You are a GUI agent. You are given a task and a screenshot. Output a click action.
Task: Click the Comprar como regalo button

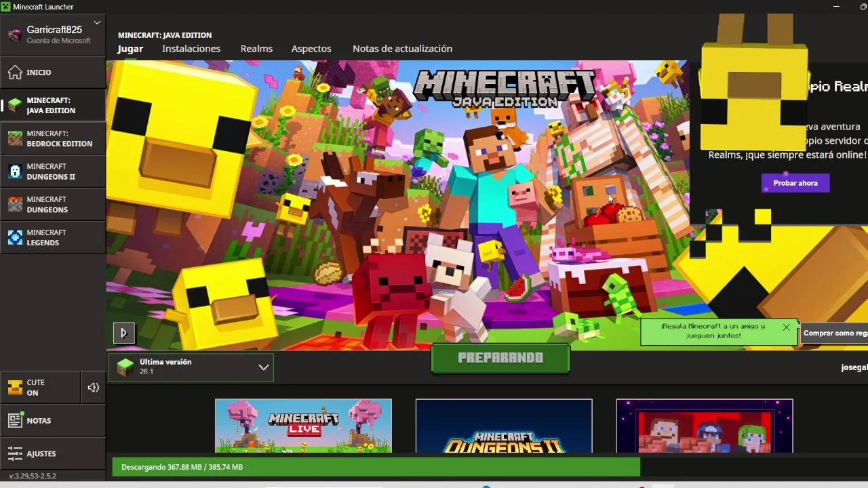pyautogui.click(x=835, y=333)
